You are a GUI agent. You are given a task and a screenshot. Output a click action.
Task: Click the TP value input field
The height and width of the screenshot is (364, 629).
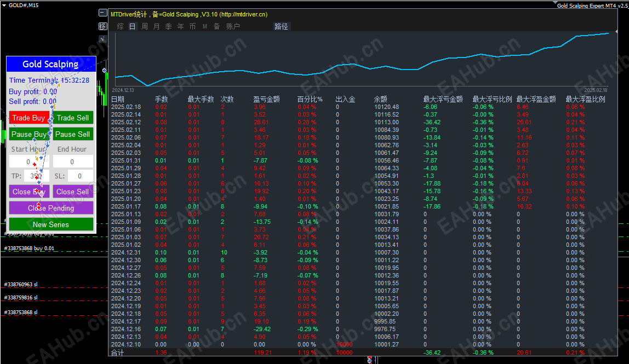pos(37,176)
